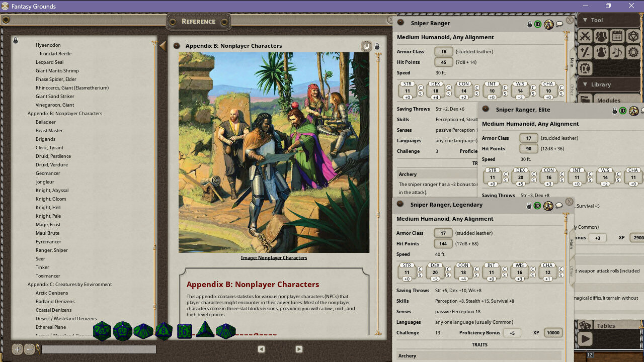Open the Options gear tool
This screenshot has width=644, height=362.
[x=633, y=52]
